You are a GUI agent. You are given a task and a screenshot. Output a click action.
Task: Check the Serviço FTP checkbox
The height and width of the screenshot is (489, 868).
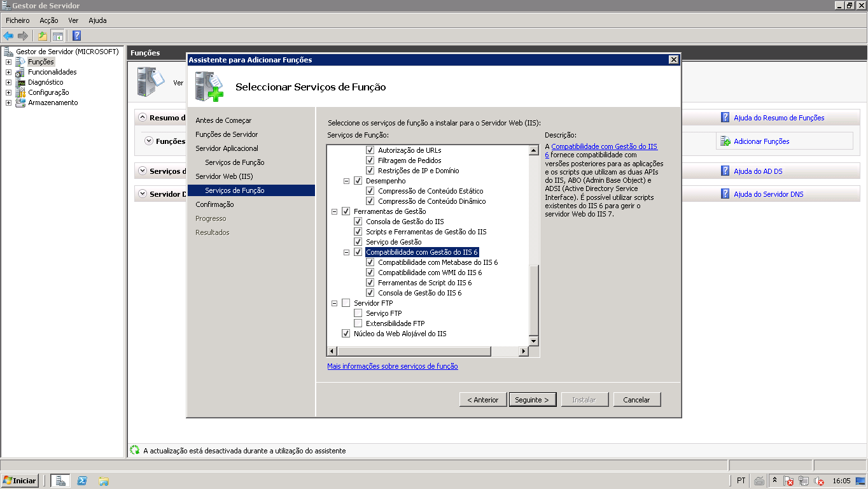click(358, 313)
